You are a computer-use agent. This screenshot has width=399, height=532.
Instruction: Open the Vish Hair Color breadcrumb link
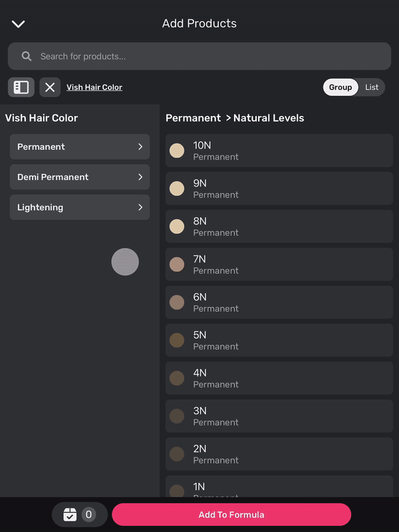click(94, 87)
